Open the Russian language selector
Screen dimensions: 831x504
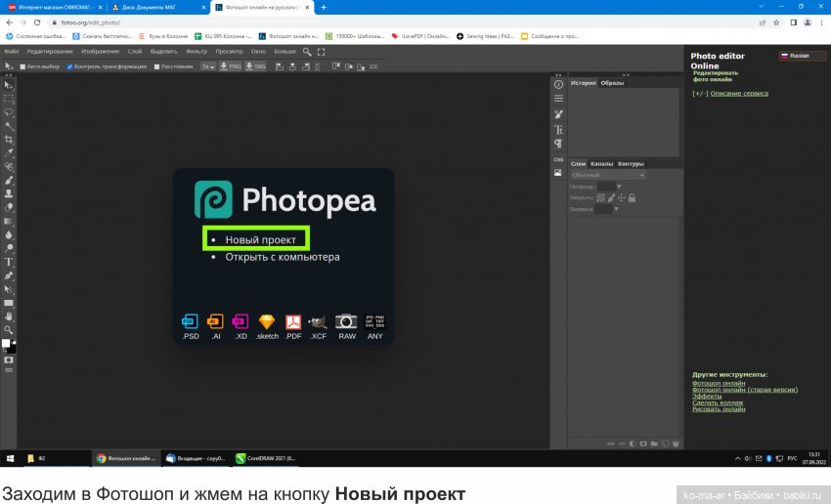pyautogui.click(x=802, y=56)
